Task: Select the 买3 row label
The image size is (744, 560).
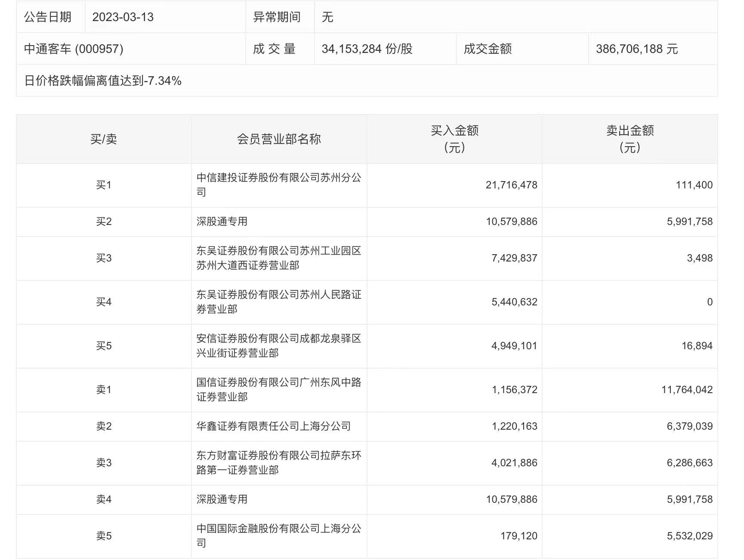Action: tap(104, 258)
